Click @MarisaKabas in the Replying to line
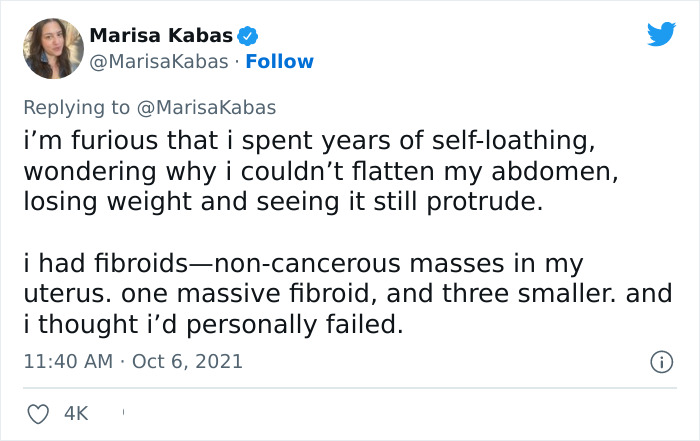The width and height of the screenshot is (700, 441). click(x=208, y=107)
